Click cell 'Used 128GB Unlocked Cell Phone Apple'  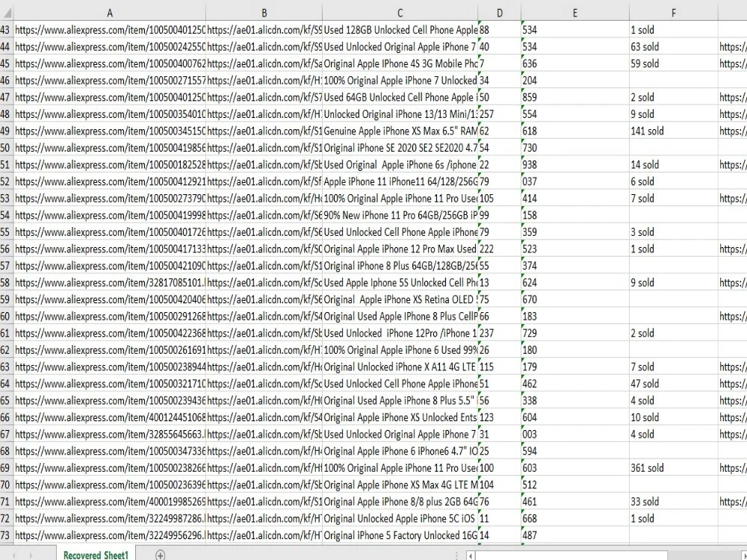pos(400,30)
